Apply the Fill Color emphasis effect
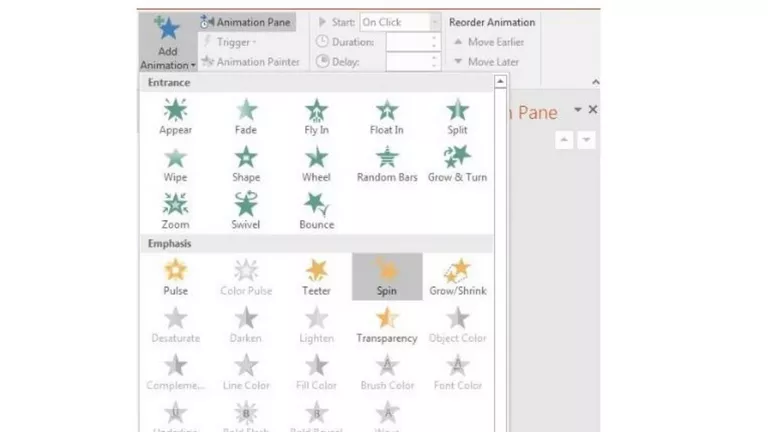The height and width of the screenshot is (432, 768). (316, 372)
